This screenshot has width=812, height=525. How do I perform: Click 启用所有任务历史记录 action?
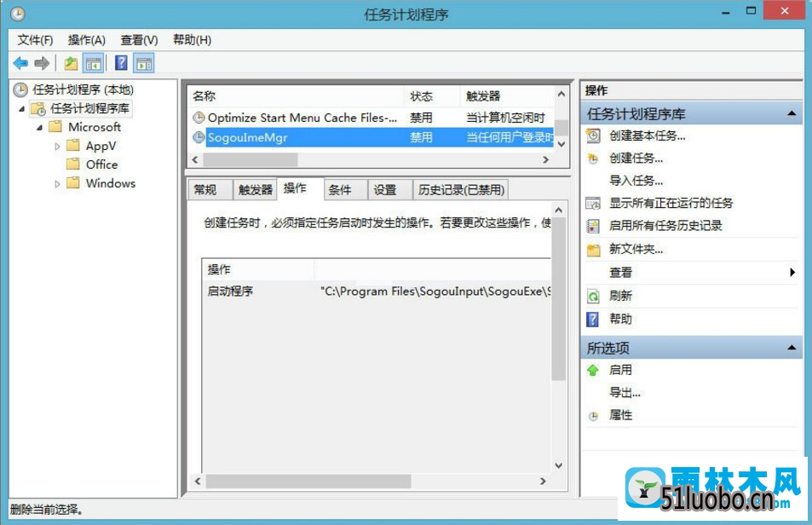coord(665,226)
